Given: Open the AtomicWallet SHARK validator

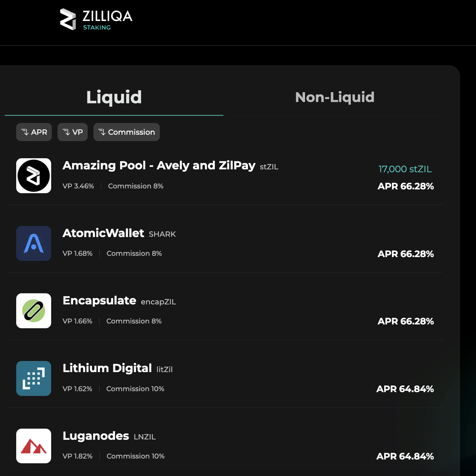Looking at the screenshot, I should coord(222,243).
